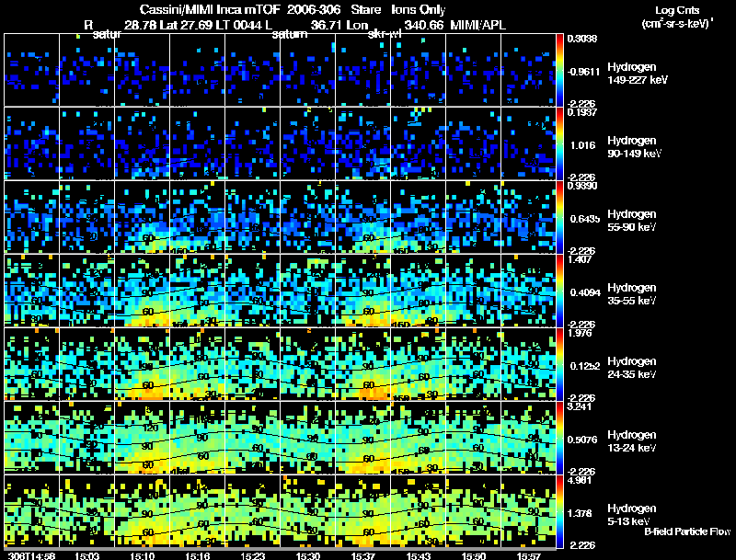Click the Hydrogen 13-24 keV label
Image resolution: width=736 pixels, height=560 pixels.
pyautogui.click(x=632, y=441)
